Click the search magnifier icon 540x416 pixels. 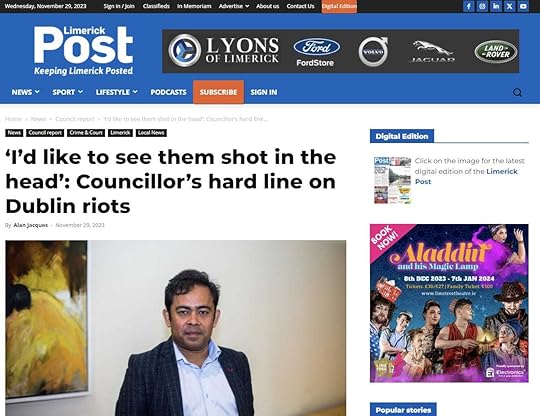point(517,92)
